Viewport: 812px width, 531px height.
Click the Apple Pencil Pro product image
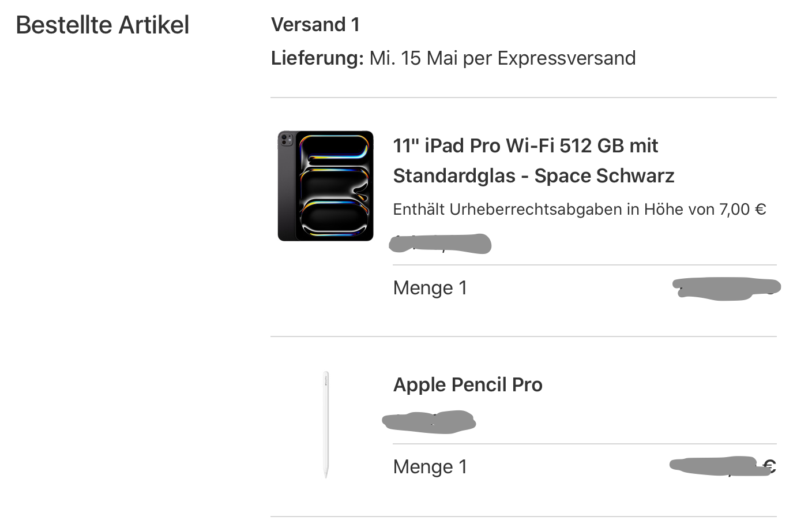pos(326,424)
